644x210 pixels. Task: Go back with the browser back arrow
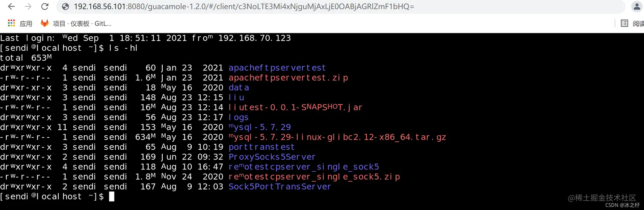point(11,7)
